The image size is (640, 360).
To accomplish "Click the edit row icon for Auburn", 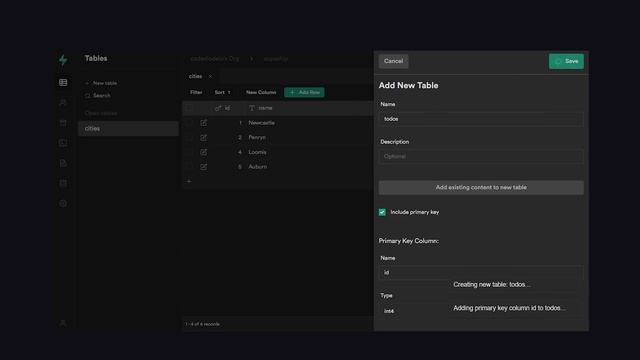I will pos(203,167).
